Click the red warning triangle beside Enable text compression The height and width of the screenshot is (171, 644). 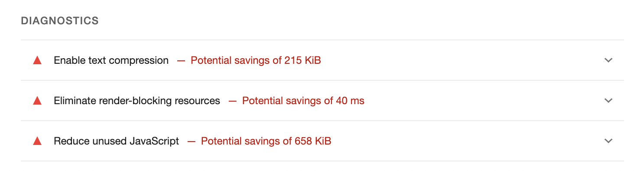(37, 60)
